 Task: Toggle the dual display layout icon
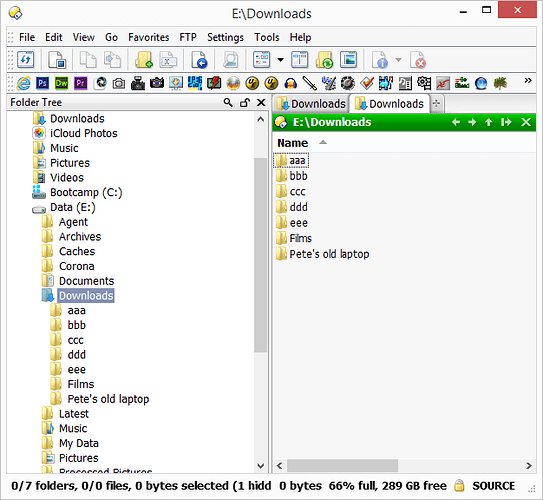(300, 60)
